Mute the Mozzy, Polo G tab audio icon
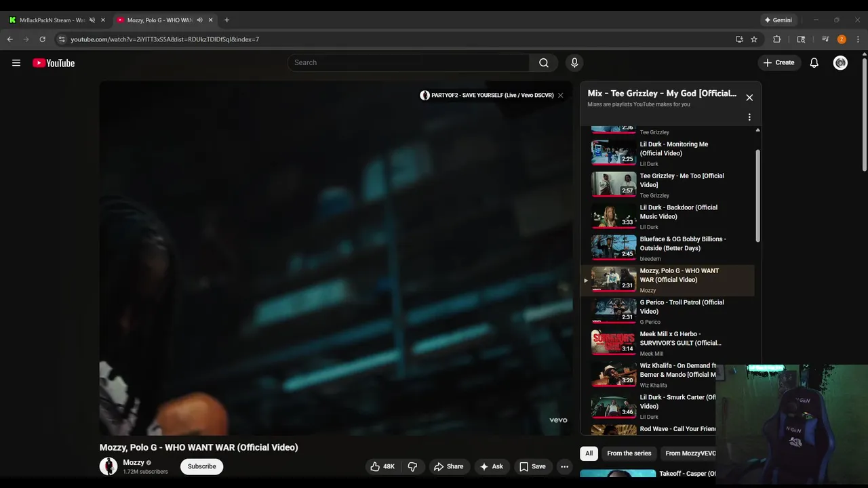The width and height of the screenshot is (868, 488). pyautogui.click(x=199, y=20)
